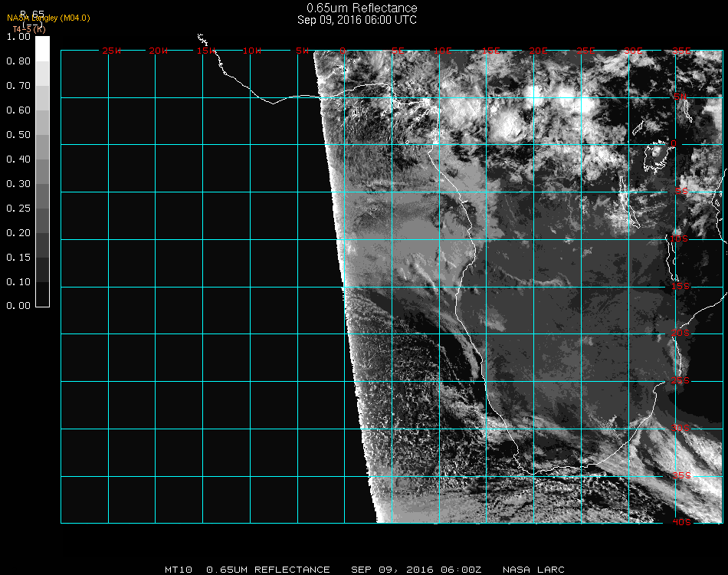This screenshot has height=575, width=728.
Task: Click the 'T4-5 (K)' label above the colorbar
Action: tap(29, 29)
